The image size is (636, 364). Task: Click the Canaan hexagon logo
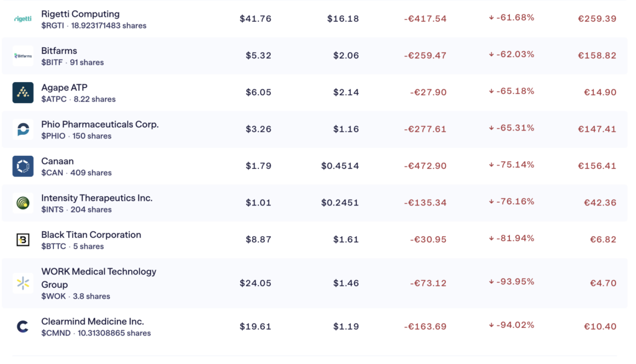click(23, 166)
